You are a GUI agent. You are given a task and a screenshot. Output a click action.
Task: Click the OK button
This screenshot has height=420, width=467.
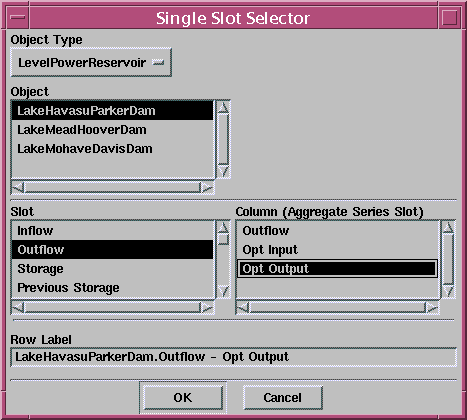183,398
